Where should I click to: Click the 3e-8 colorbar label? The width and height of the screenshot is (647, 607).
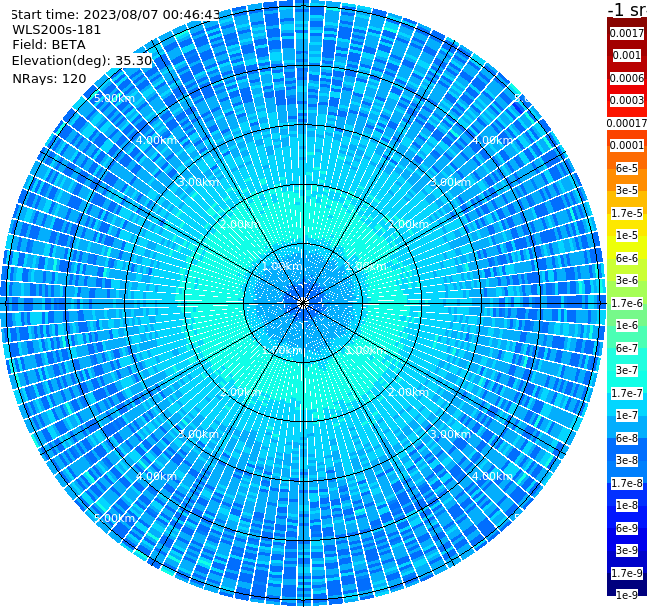coord(627,460)
